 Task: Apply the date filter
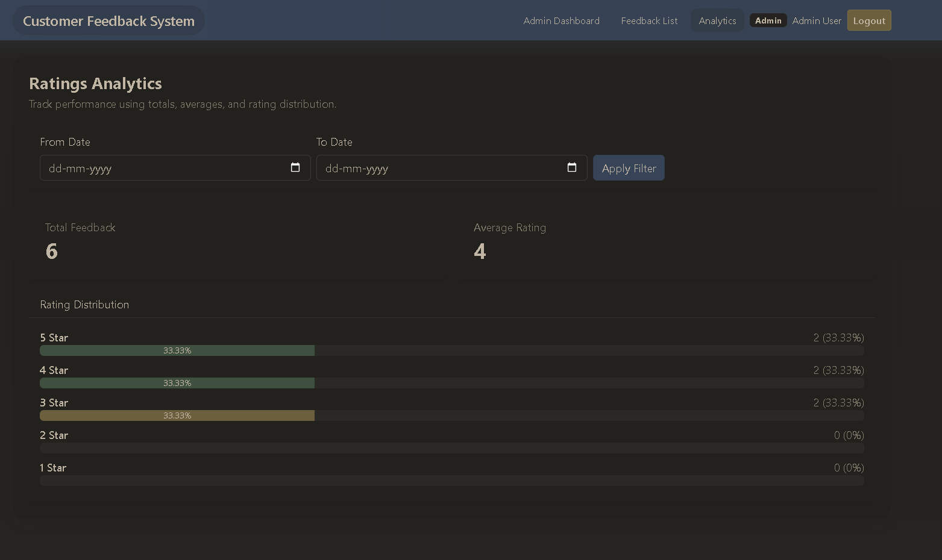(629, 168)
